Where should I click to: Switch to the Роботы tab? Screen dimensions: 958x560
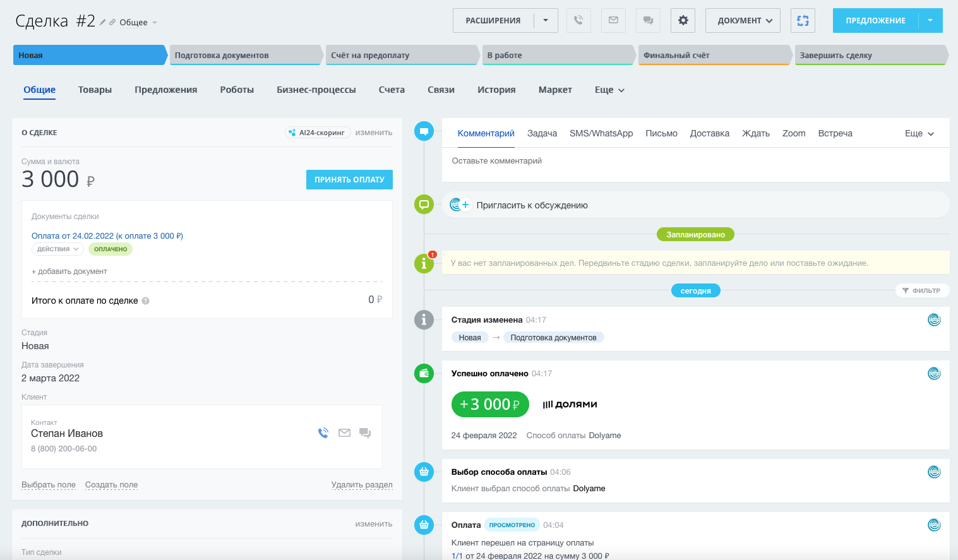pos(237,90)
